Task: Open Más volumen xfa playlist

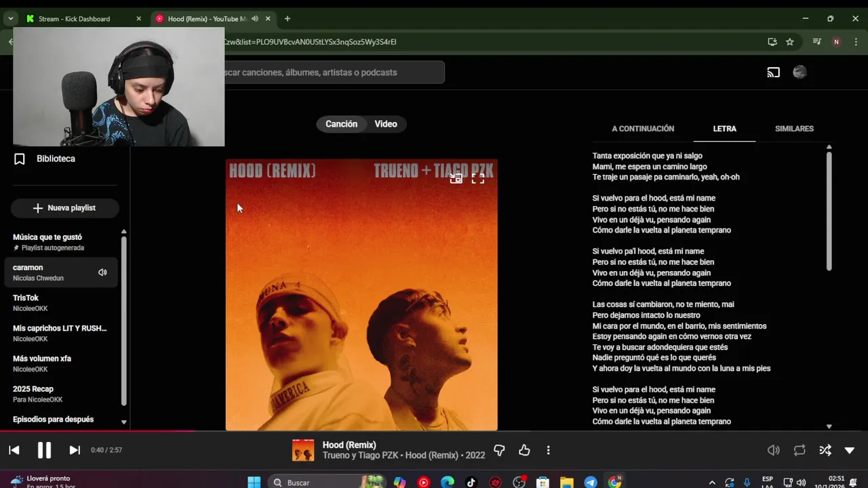Action: coord(61,364)
